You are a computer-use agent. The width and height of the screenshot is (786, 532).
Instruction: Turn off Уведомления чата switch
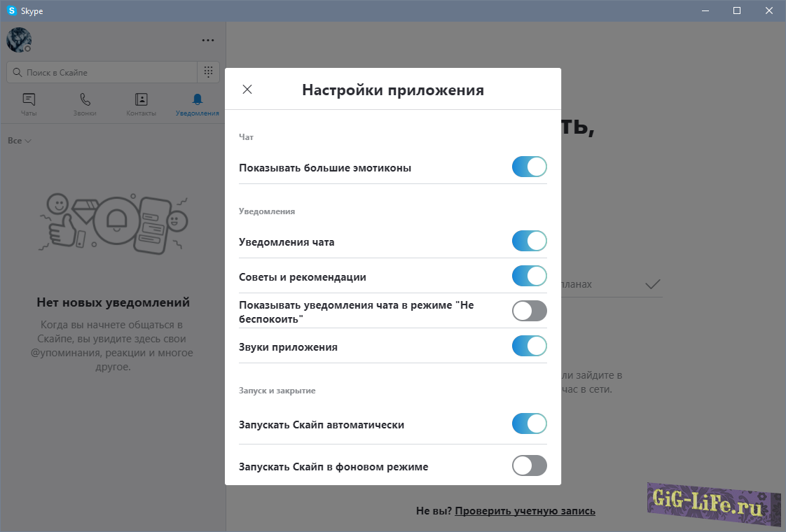529,241
